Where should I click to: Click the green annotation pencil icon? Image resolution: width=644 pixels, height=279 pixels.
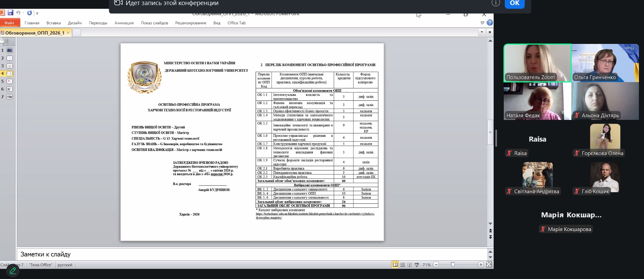[13, 271]
